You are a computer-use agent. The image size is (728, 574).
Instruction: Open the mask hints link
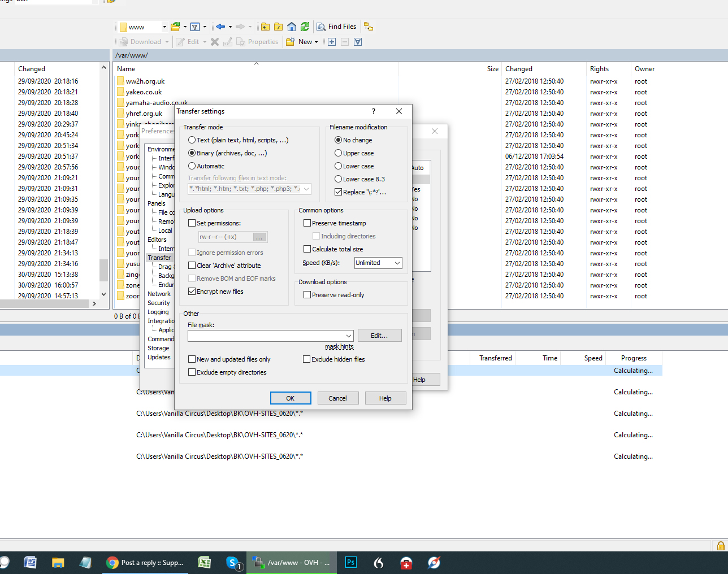coord(339,347)
